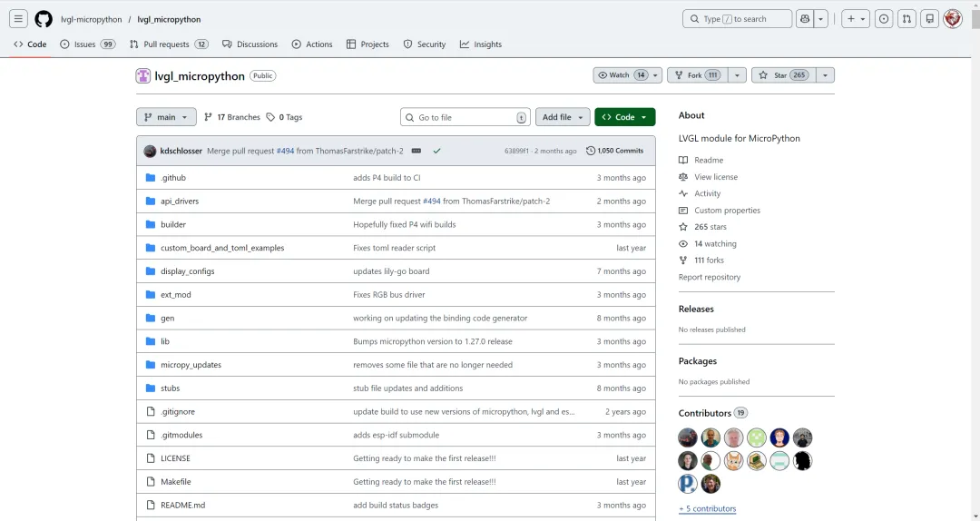The image size is (980, 521).
Task: Star the lvgl_micropython repository
Action: [x=782, y=75]
